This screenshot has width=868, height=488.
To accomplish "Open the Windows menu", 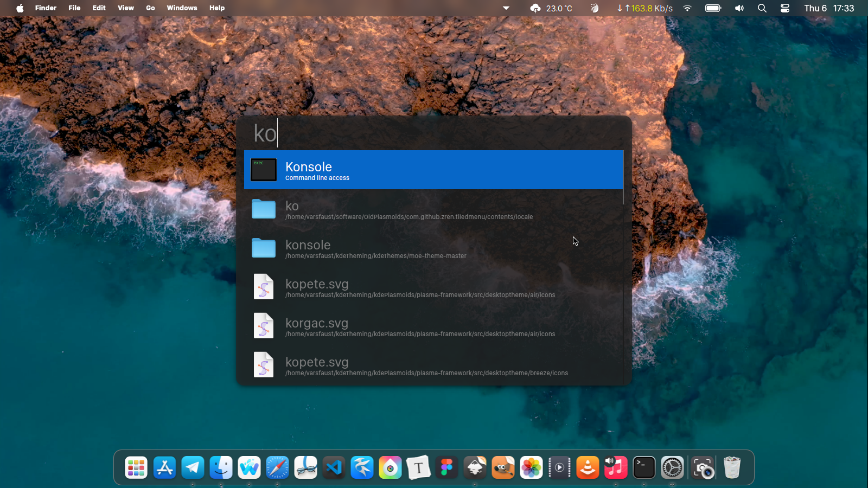I will [182, 8].
